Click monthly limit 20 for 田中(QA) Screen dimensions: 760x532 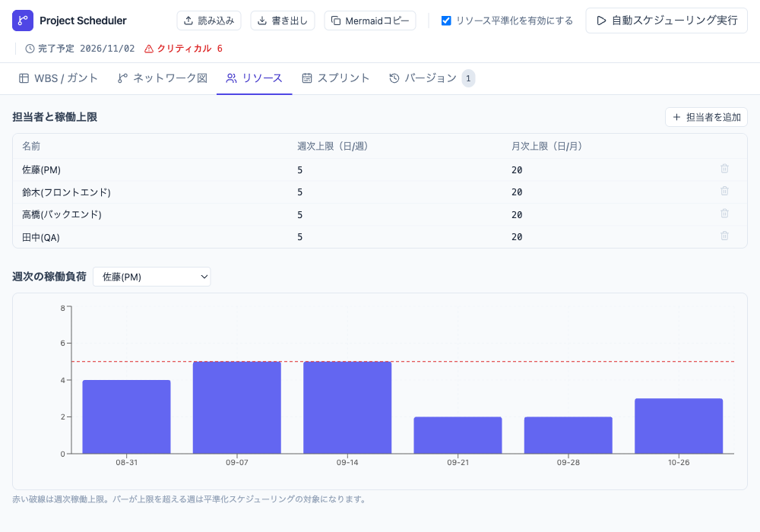click(517, 237)
